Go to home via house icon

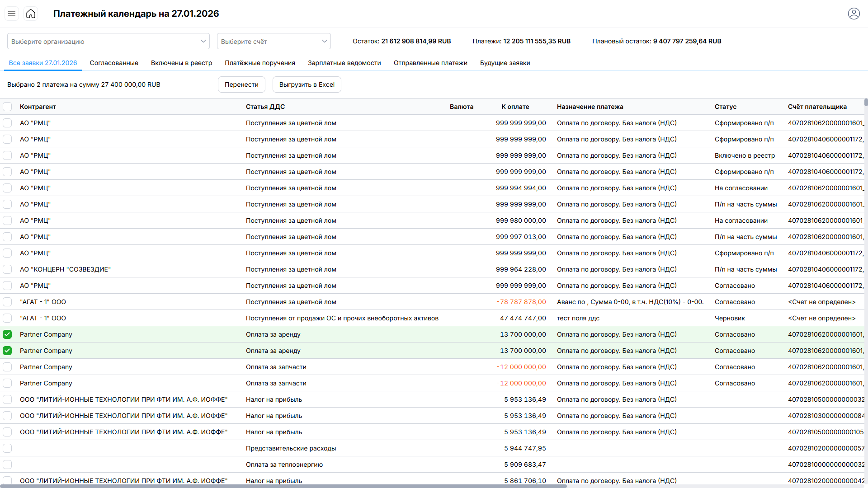[31, 14]
